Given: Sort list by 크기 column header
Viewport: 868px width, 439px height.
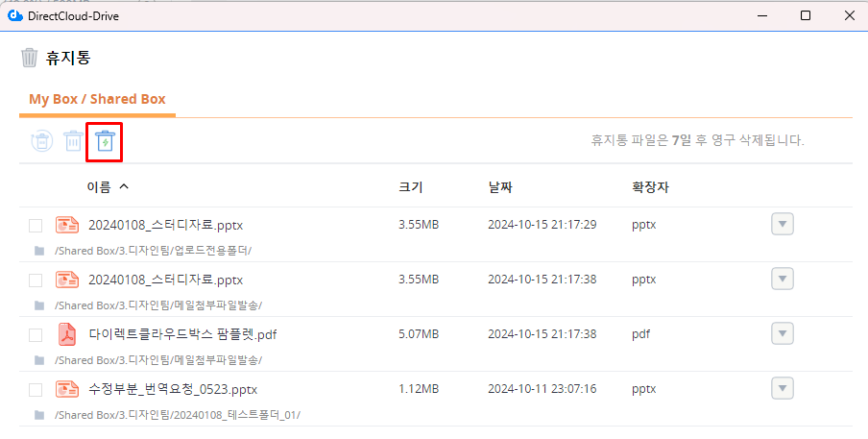Looking at the screenshot, I should pyautogui.click(x=410, y=187).
